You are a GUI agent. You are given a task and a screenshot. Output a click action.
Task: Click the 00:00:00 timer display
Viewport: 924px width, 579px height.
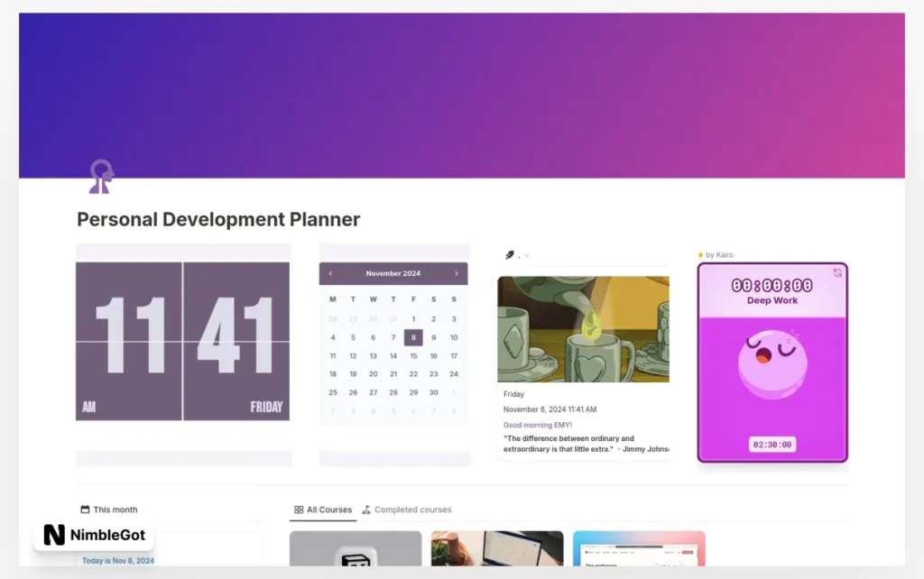(772, 286)
